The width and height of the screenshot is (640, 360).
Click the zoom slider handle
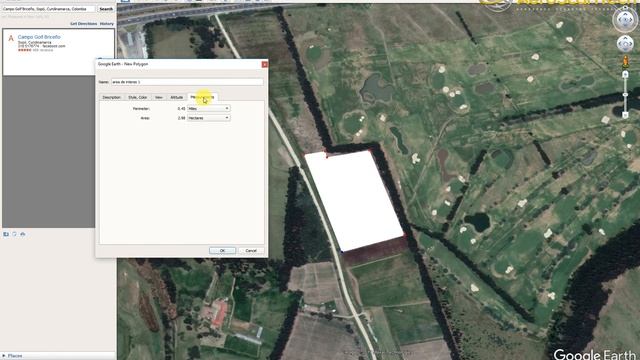click(625, 95)
